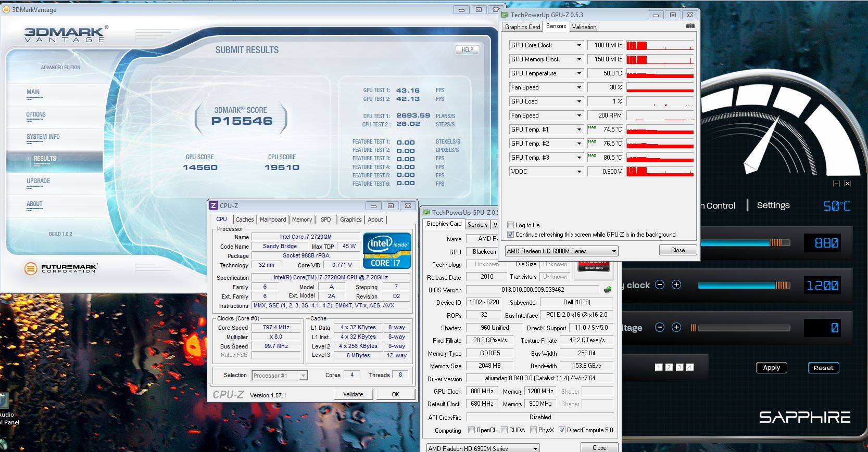Viewport: 868px width, 452px height.
Task: Open the VDDC sensor dropdown
Action: point(578,172)
